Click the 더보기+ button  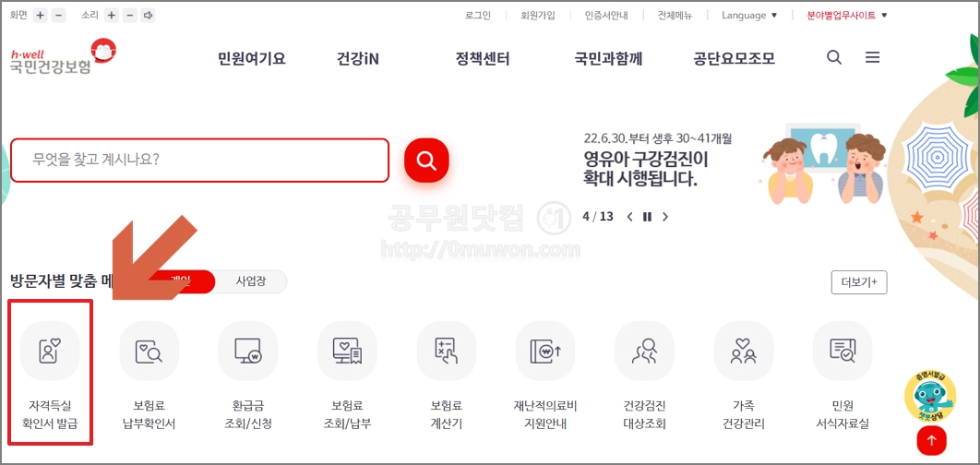(x=859, y=282)
